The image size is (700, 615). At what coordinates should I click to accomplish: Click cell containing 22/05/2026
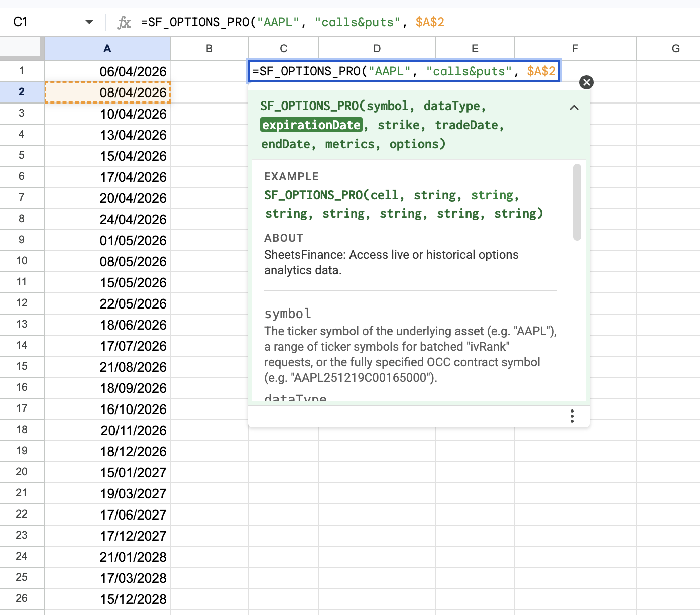tap(107, 303)
